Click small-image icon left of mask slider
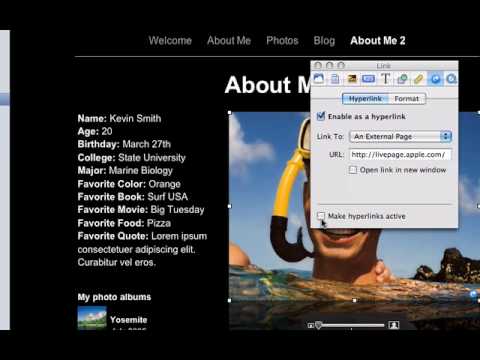This screenshot has height=360, width=480. click(x=310, y=325)
